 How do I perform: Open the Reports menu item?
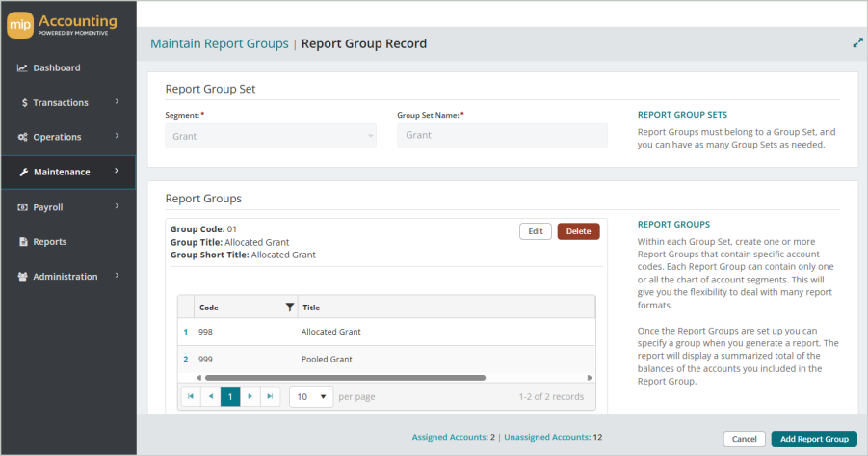point(68,242)
